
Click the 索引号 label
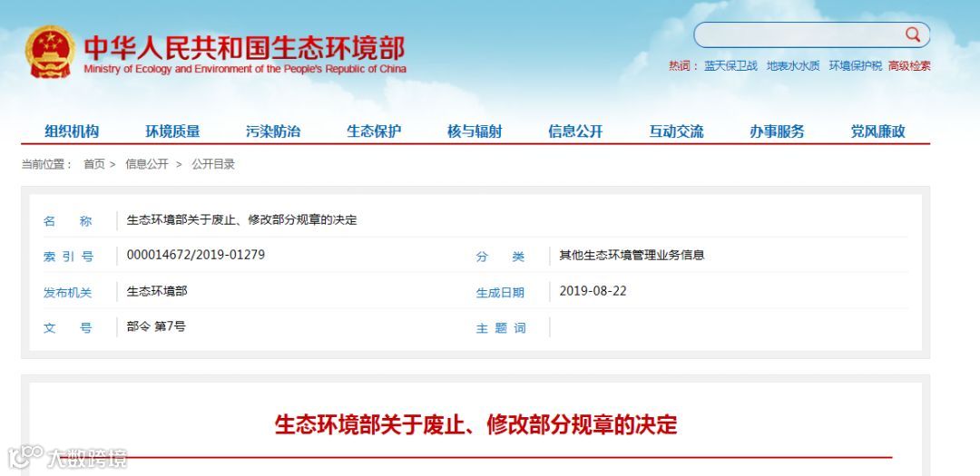pyautogui.click(x=68, y=257)
